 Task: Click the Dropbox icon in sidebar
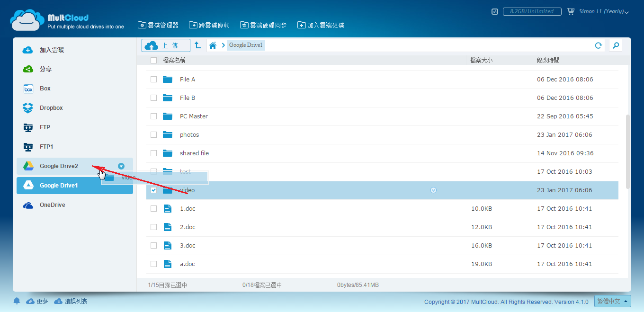(x=28, y=108)
